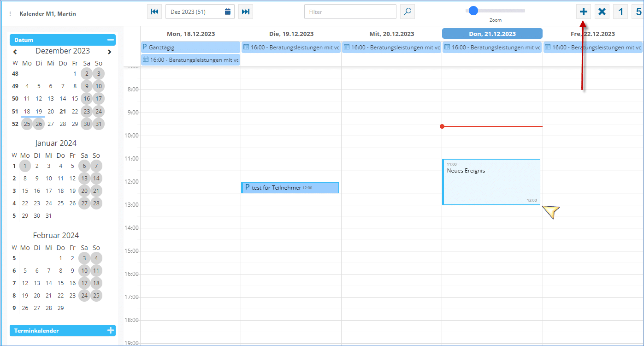This screenshot has height=346, width=644.
Task: Click the magnifier search icon next to Filter
Action: click(x=408, y=12)
